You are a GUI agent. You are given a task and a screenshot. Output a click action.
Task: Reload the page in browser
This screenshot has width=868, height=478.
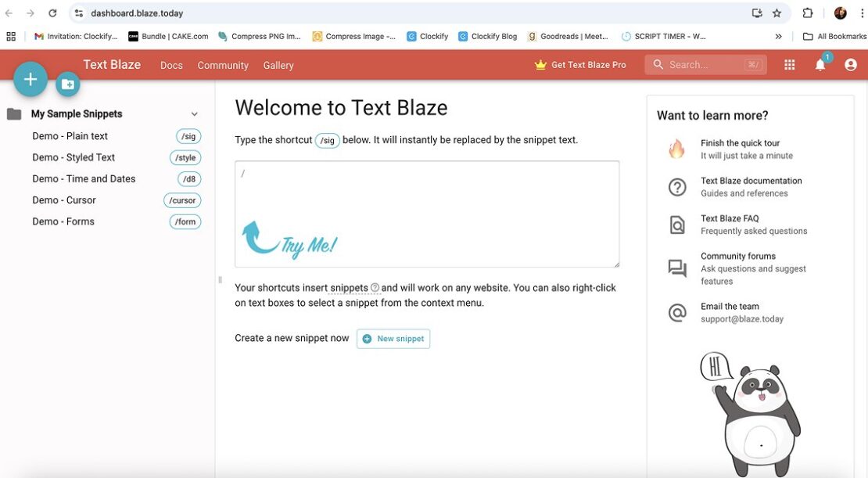(52, 13)
